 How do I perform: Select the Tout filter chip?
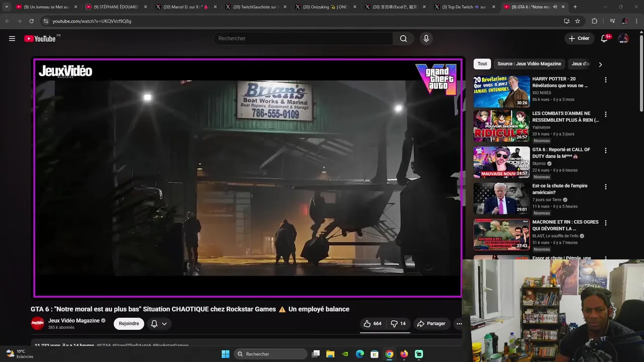point(482,64)
